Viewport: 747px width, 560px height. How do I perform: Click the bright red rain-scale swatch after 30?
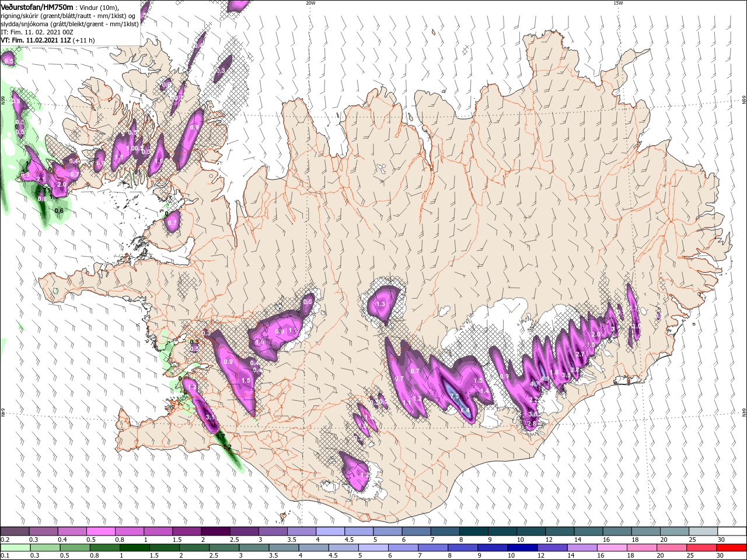click(x=731, y=548)
